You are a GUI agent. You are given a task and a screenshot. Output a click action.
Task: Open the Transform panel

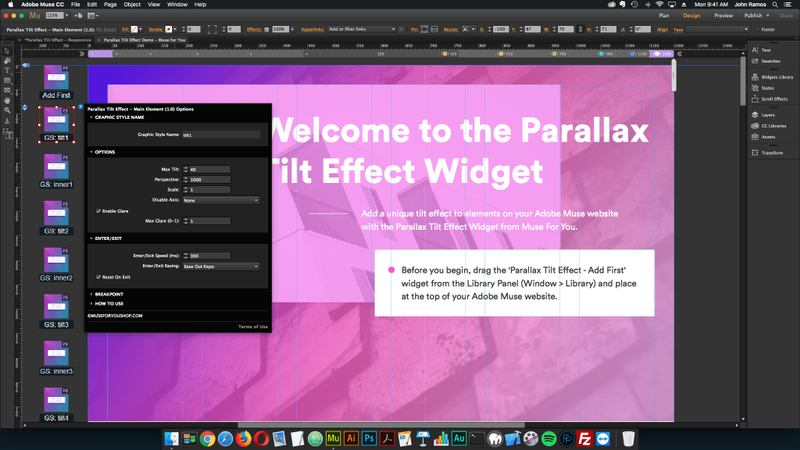pyautogui.click(x=772, y=153)
